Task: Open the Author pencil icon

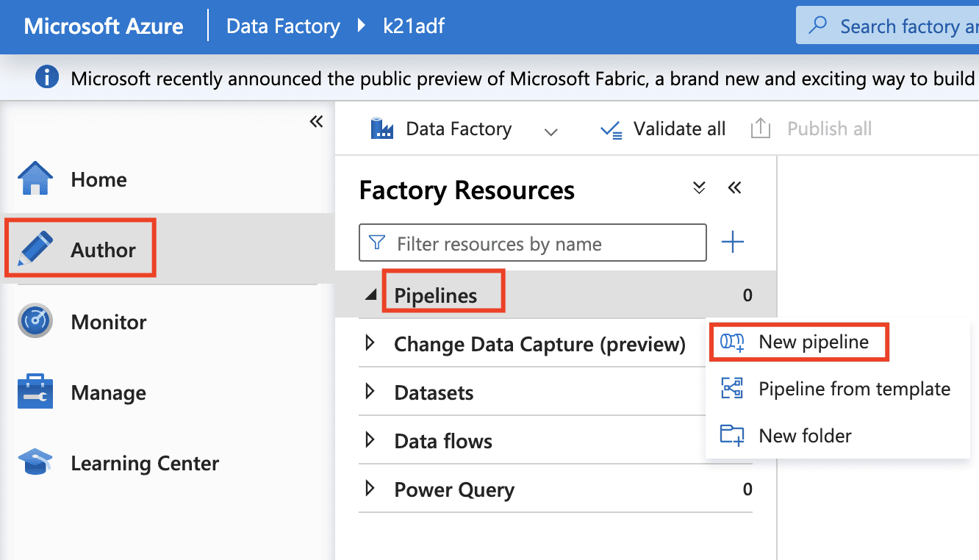Action: click(35, 250)
